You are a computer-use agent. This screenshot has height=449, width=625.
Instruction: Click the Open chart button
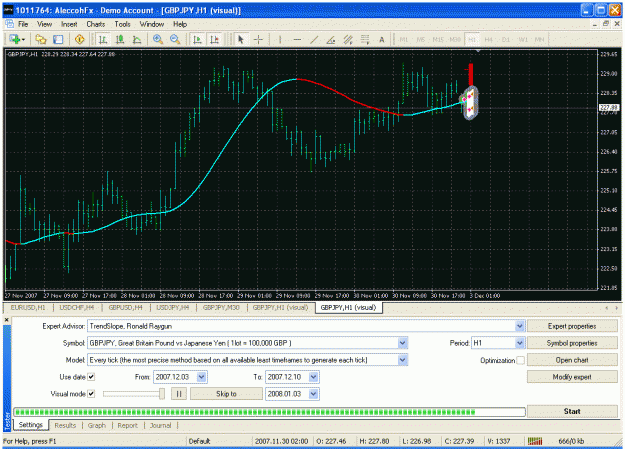coord(572,360)
